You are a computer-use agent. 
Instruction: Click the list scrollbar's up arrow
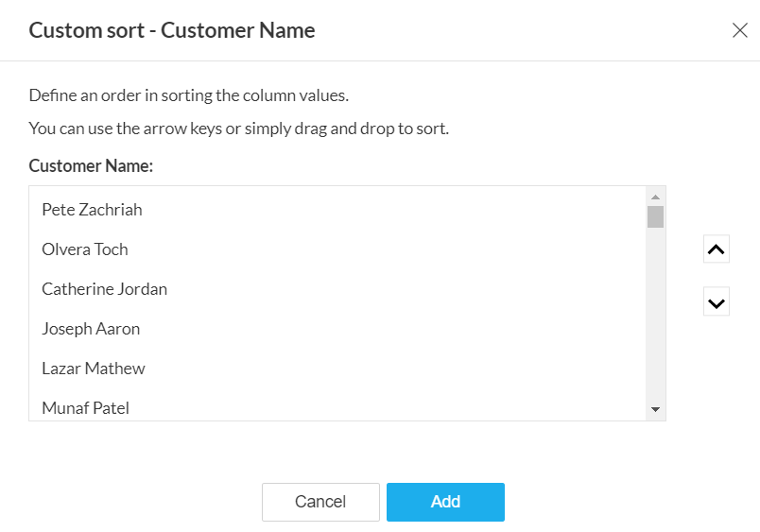pos(655,196)
